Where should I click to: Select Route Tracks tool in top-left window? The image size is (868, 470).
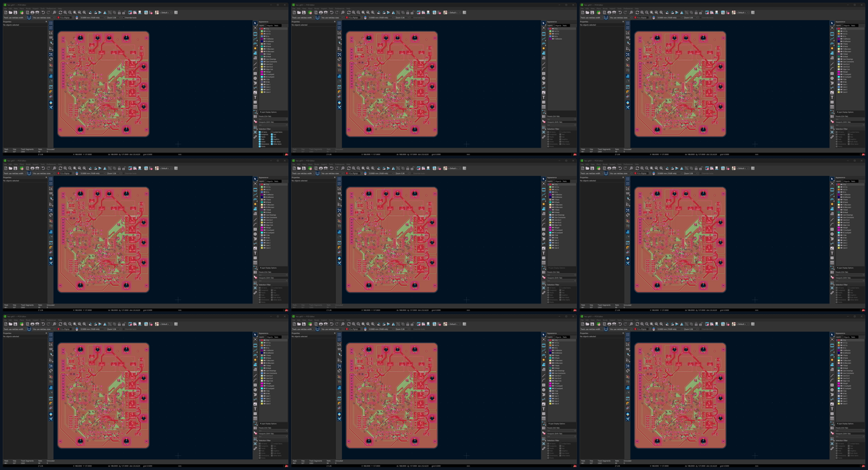[x=256, y=39]
